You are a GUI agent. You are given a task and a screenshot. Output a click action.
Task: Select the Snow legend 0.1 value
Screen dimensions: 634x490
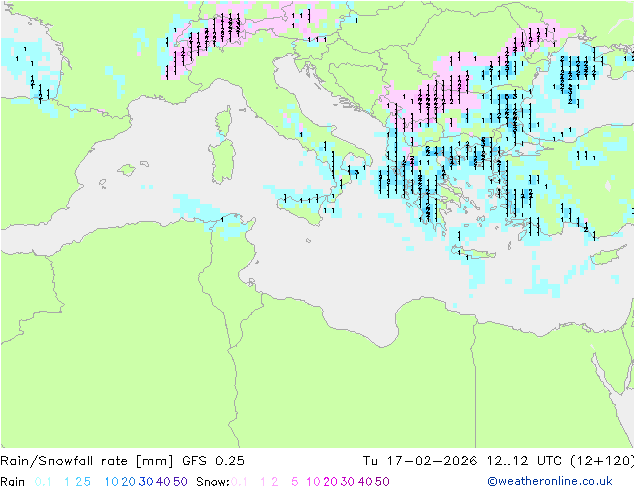(239, 482)
